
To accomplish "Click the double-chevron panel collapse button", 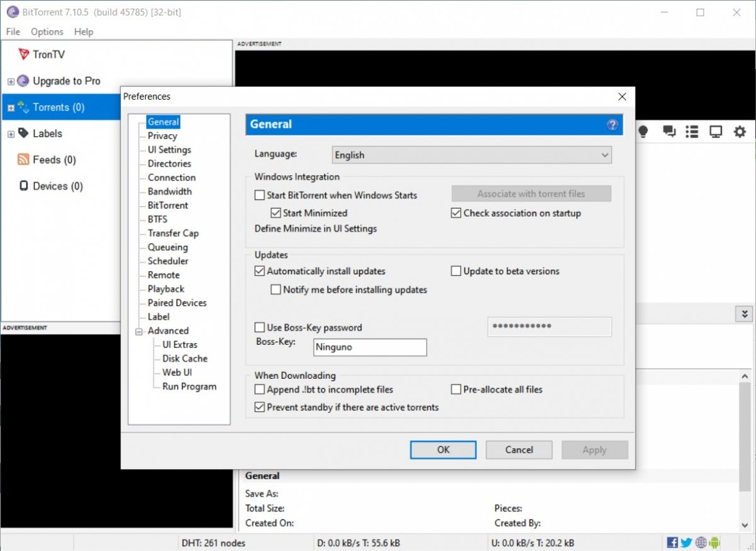I will click(x=745, y=313).
